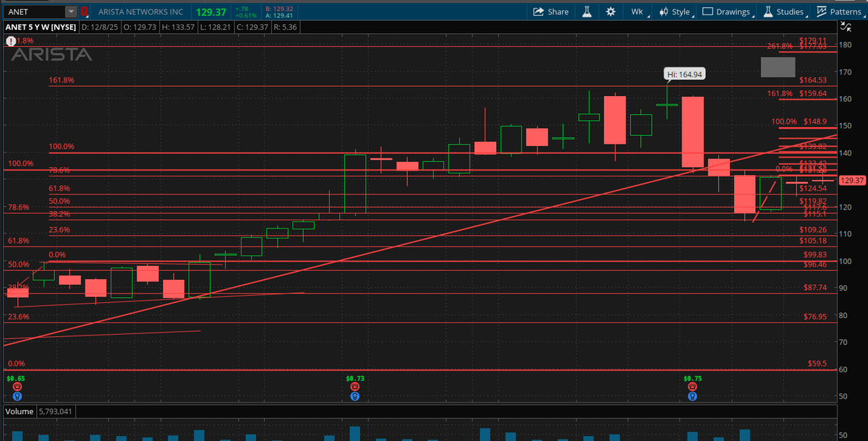Click the Volume study label
The image size is (868, 441).
(x=20, y=411)
